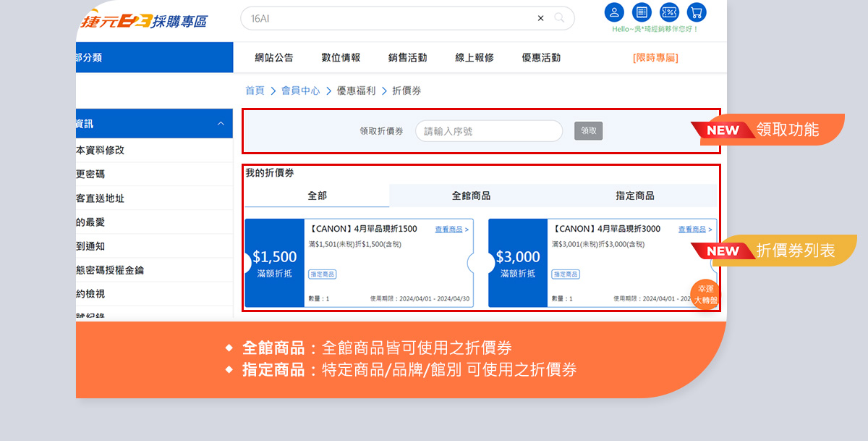Click the 滿$3,001(未稅)折$3,000(含稅) condition text

point(598,244)
